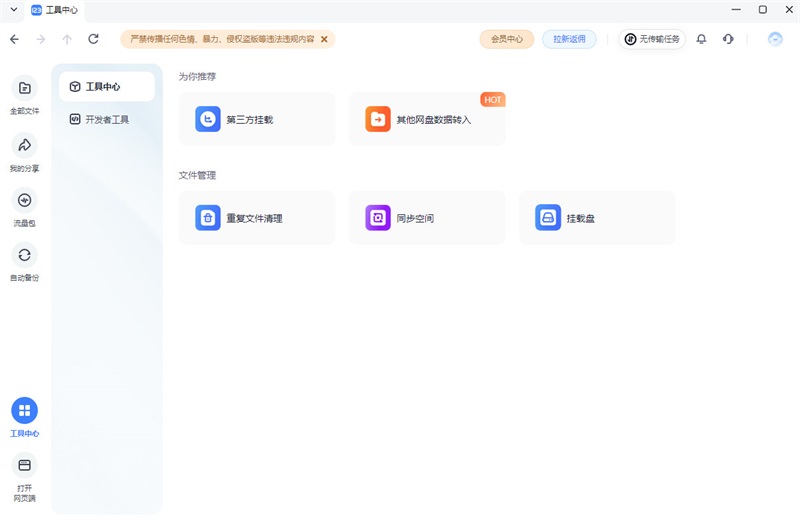Viewport: 800px width, 520px height.
Task: Dismiss the orange warning notice
Action: coord(324,39)
